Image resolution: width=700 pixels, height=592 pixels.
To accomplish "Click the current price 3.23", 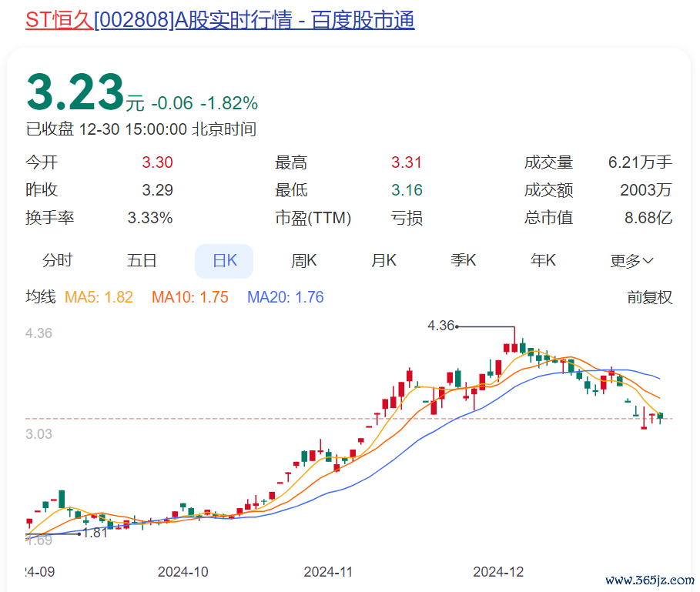I will pyautogui.click(x=75, y=92).
